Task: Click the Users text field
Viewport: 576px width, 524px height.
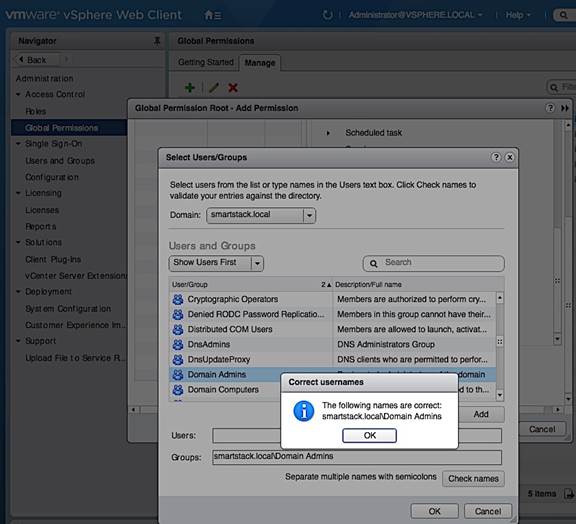Action: (x=357, y=435)
